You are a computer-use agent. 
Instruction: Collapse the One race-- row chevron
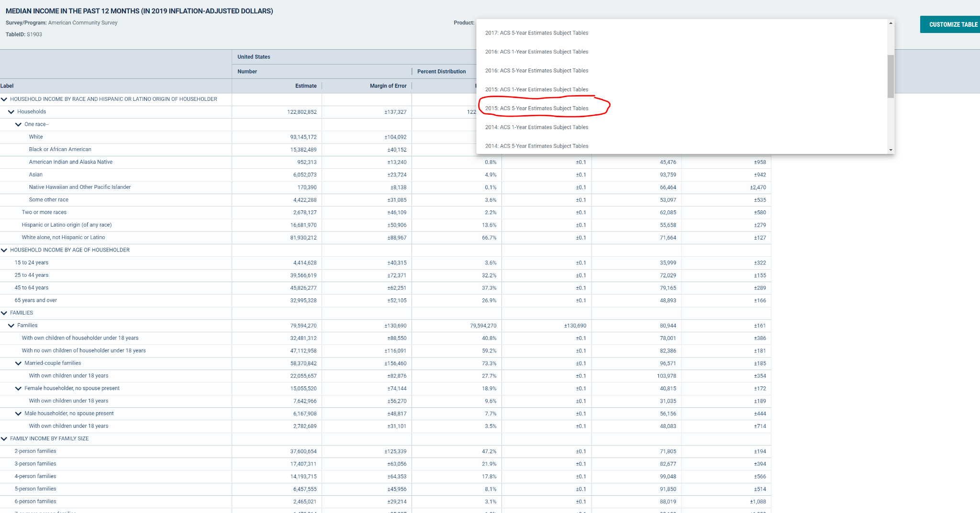(18, 124)
